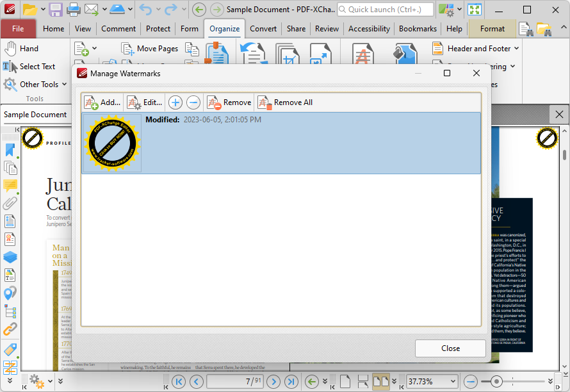570x392 pixels.
Task: Go to the first page button
Action: pyautogui.click(x=179, y=382)
